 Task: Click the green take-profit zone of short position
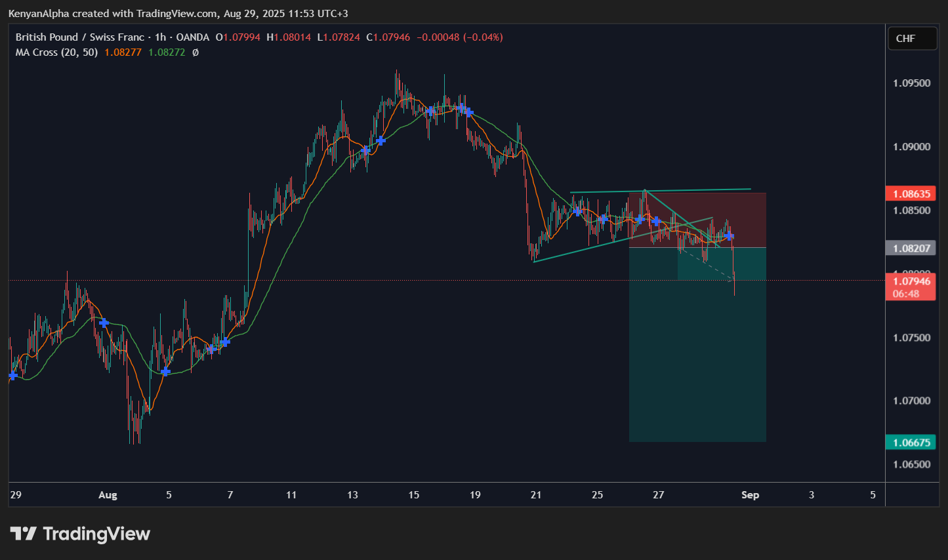click(697, 344)
